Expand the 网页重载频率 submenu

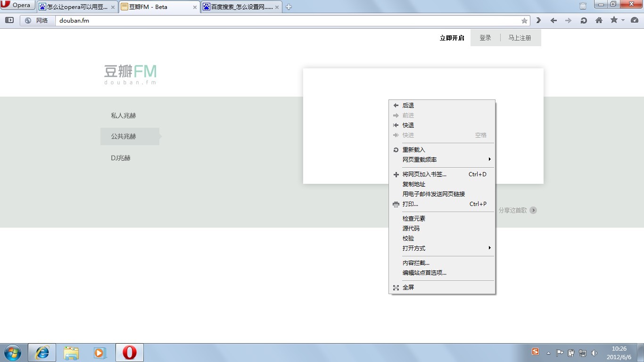(442, 160)
